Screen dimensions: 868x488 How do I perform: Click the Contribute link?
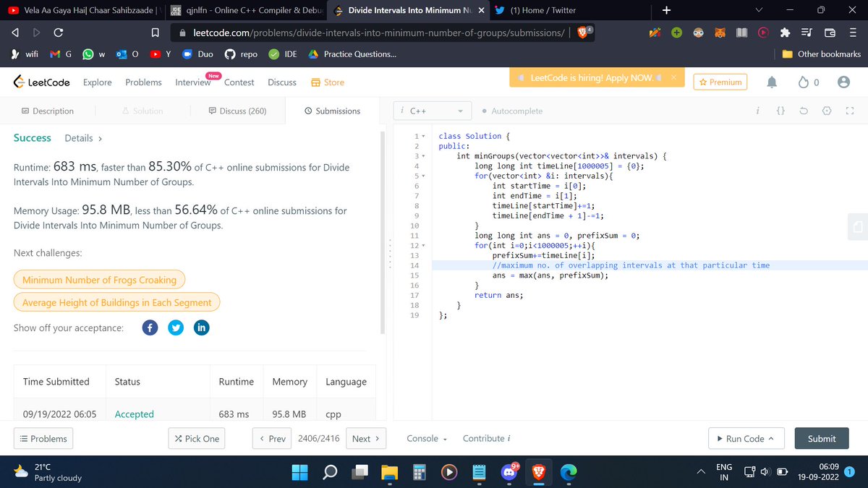coord(487,438)
